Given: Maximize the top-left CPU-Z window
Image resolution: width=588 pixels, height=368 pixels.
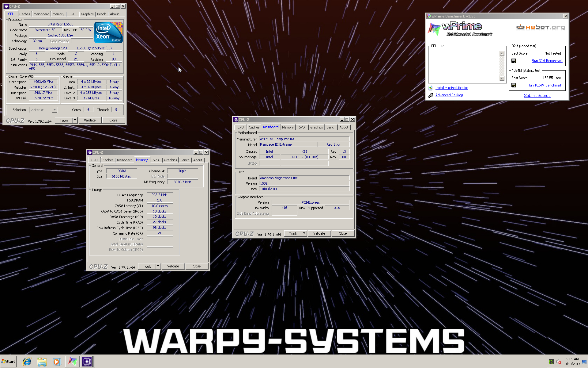Looking at the screenshot, I should [x=118, y=6].
